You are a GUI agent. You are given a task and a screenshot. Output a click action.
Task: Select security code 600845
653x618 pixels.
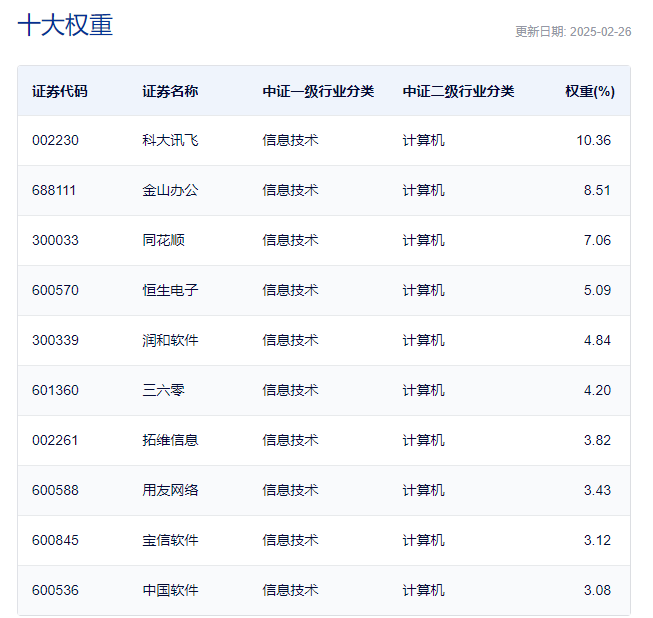[55, 540]
